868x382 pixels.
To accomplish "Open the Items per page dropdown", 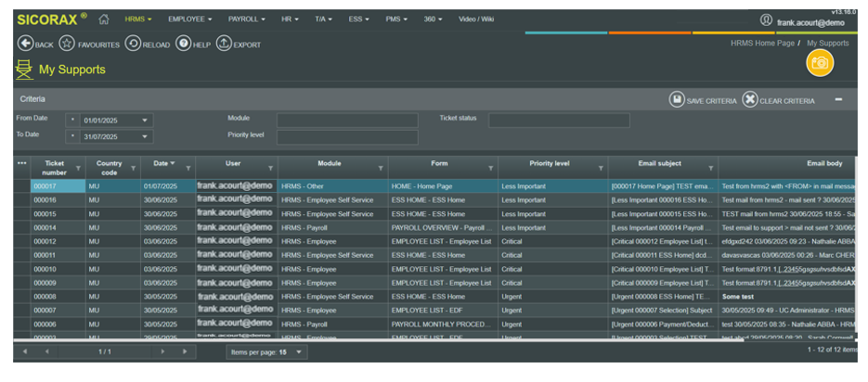I will tap(298, 352).
